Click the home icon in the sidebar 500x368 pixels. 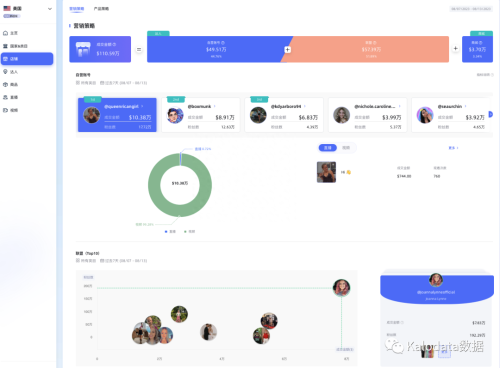coord(5,33)
